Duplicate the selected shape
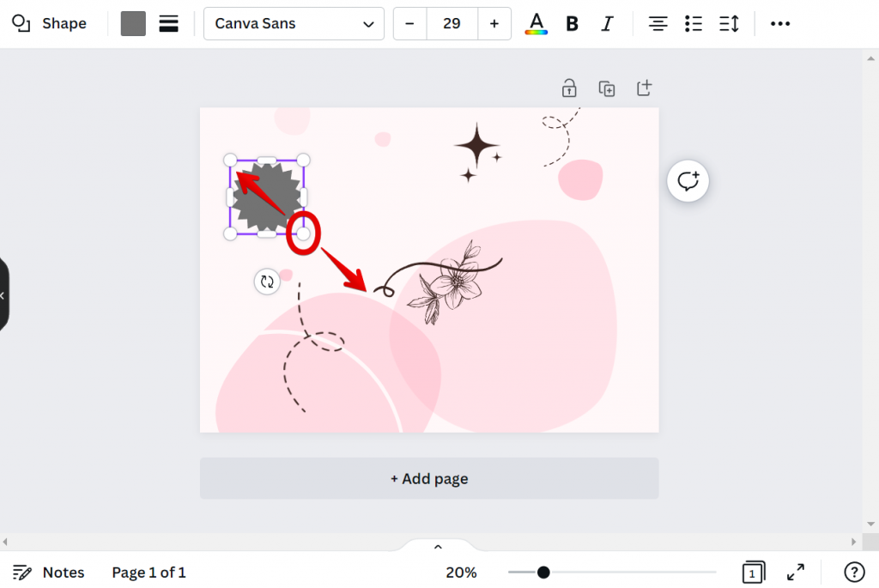 coord(607,88)
